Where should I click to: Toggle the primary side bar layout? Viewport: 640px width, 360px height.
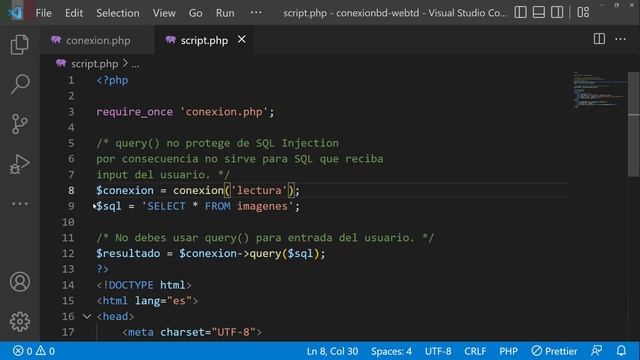click(520, 12)
